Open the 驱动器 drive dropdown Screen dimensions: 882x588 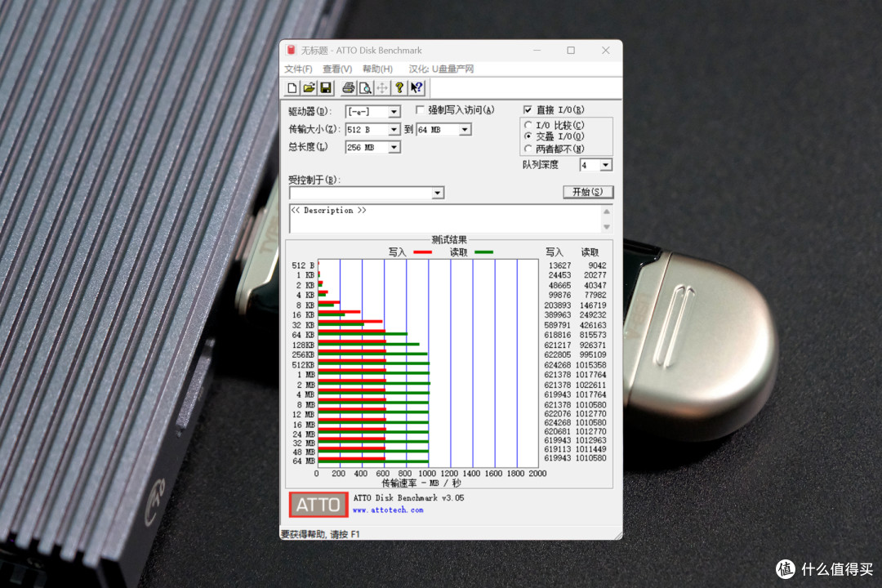(394, 112)
